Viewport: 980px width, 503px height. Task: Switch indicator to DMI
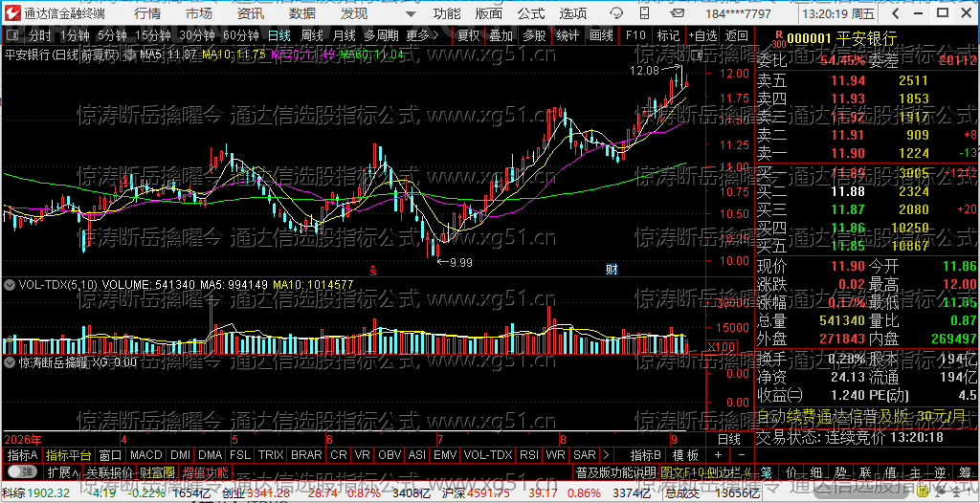181,455
